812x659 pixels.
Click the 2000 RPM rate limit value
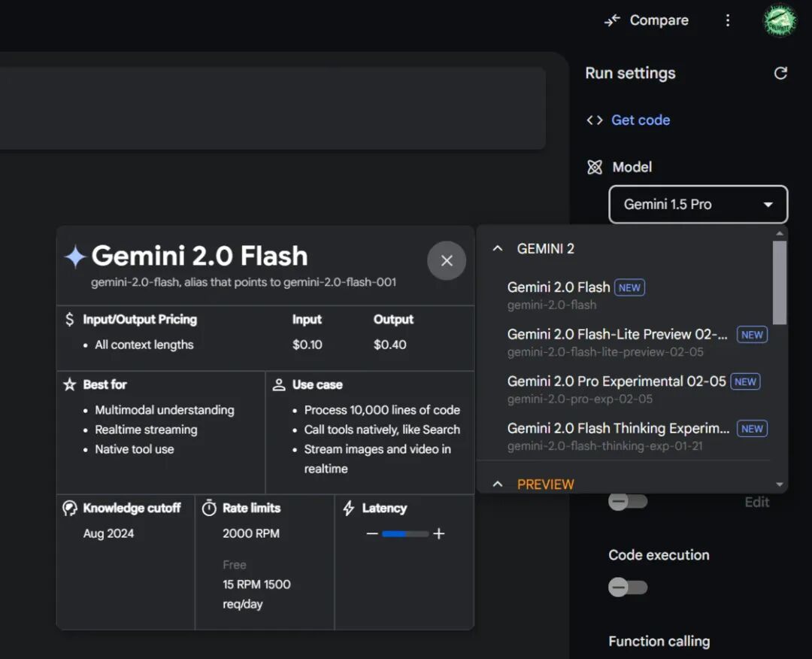coord(251,533)
